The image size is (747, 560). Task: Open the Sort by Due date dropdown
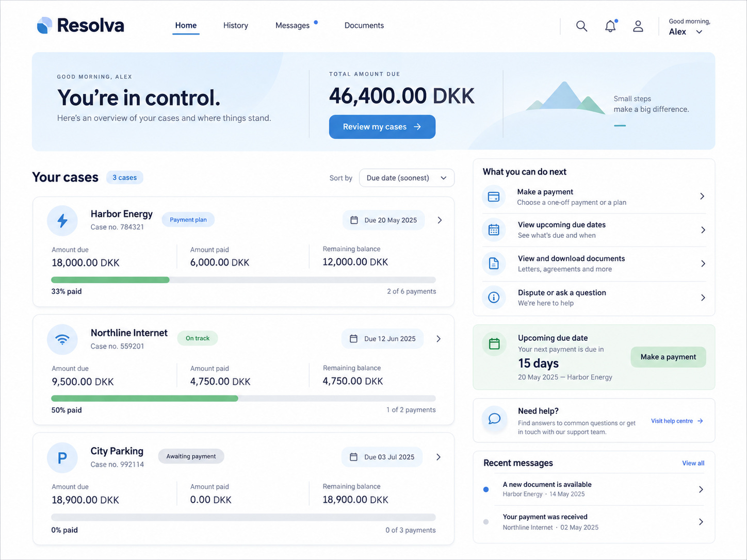pyautogui.click(x=407, y=178)
